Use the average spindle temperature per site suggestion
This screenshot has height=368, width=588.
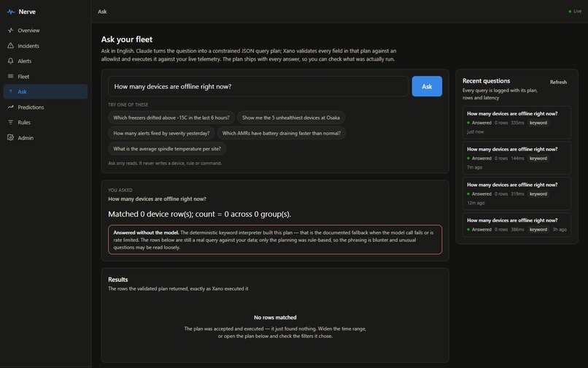click(167, 149)
